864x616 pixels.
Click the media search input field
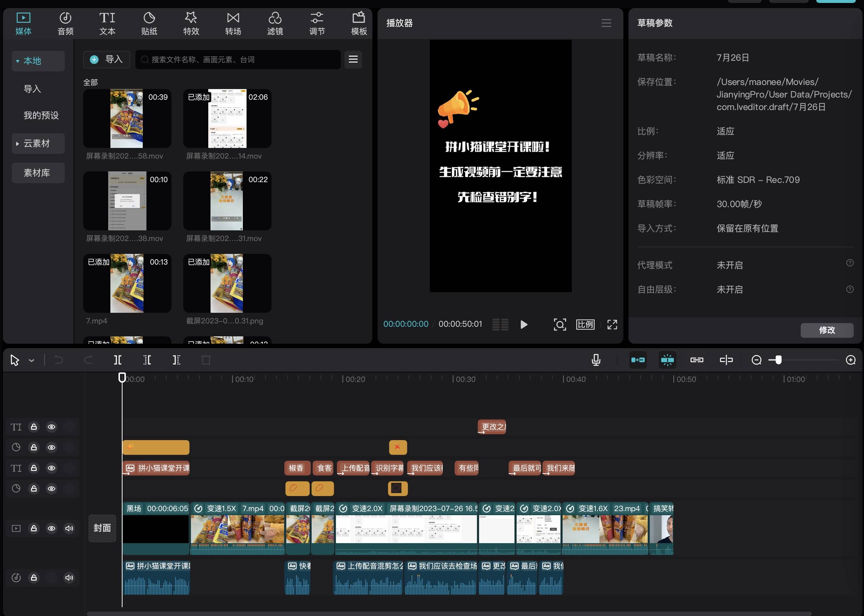click(x=239, y=60)
